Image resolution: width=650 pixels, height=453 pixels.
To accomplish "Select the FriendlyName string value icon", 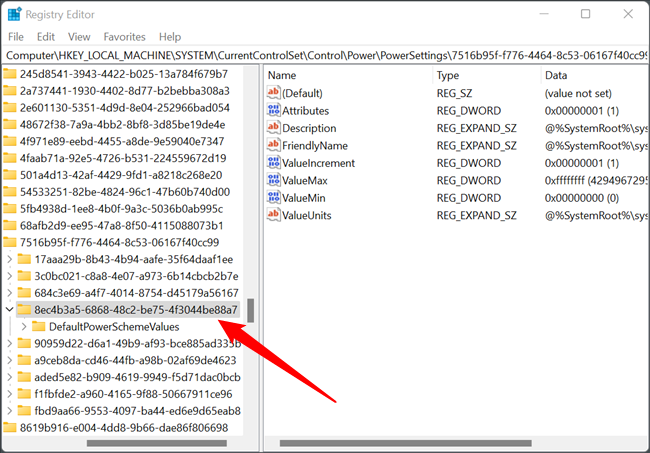I will point(273,145).
